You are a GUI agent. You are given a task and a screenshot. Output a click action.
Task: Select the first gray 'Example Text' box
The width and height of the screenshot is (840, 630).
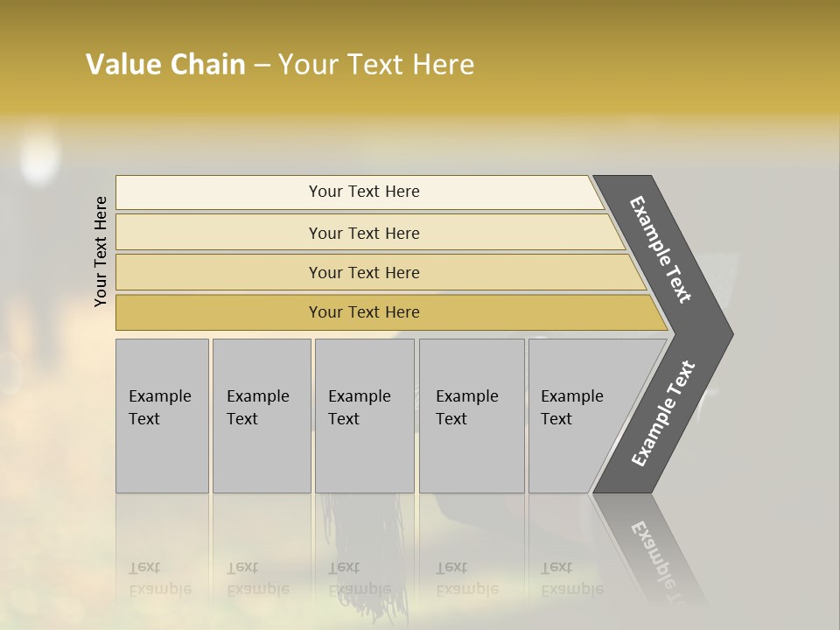tap(162, 416)
